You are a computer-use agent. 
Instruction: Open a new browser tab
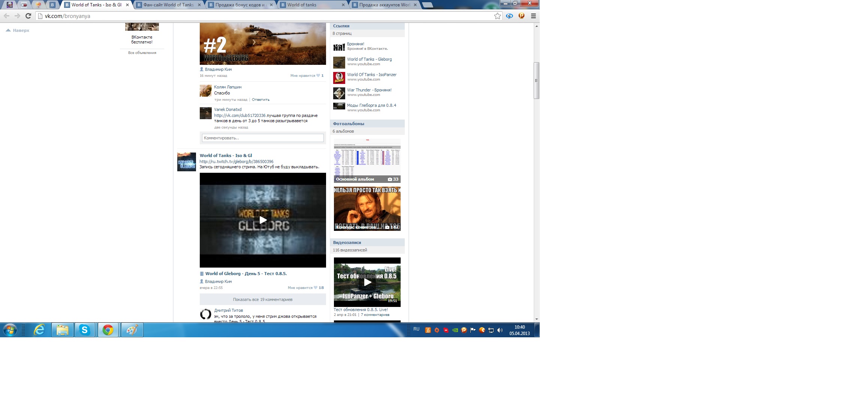click(x=427, y=5)
